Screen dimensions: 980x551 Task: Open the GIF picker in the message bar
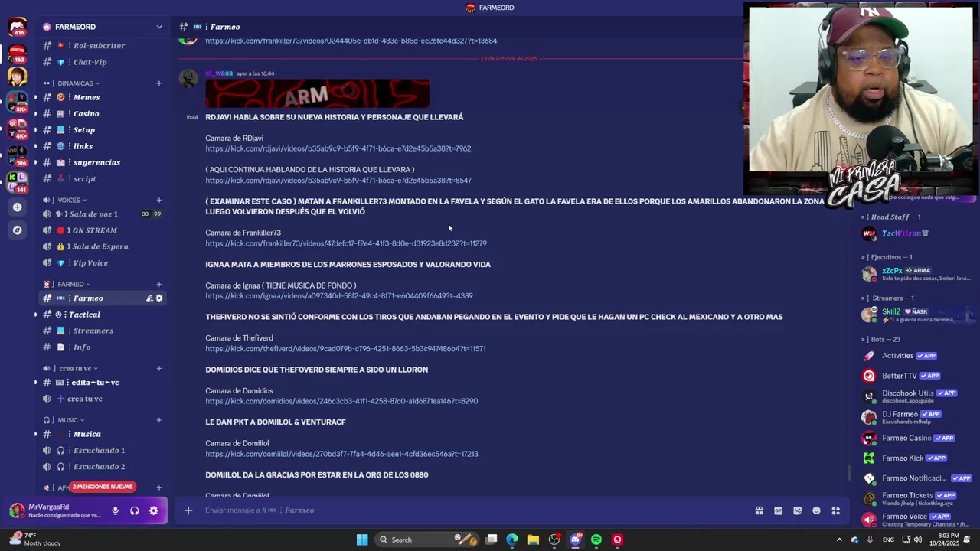pos(778,510)
